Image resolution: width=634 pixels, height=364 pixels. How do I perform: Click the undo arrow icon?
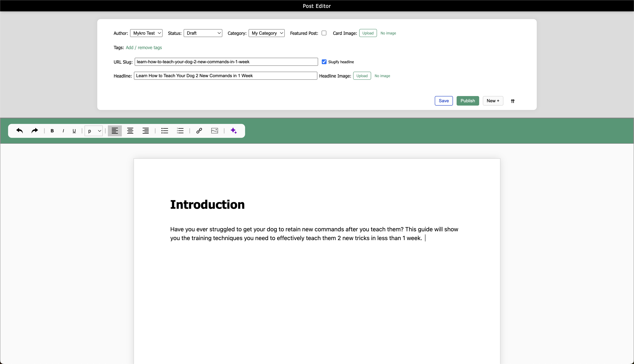point(19,130)
